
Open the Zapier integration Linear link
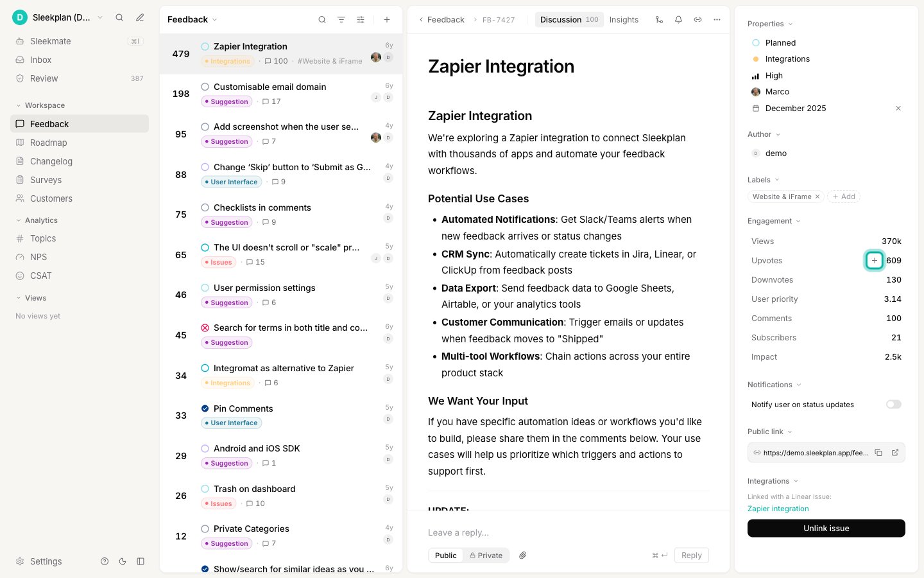pos(778,509)
